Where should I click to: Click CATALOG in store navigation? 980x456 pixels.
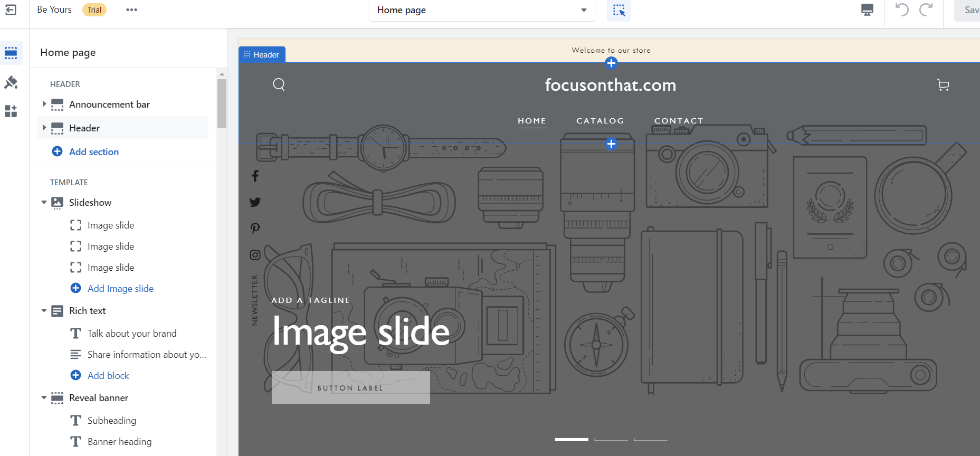pyautogui.click(x=600, y=121)
